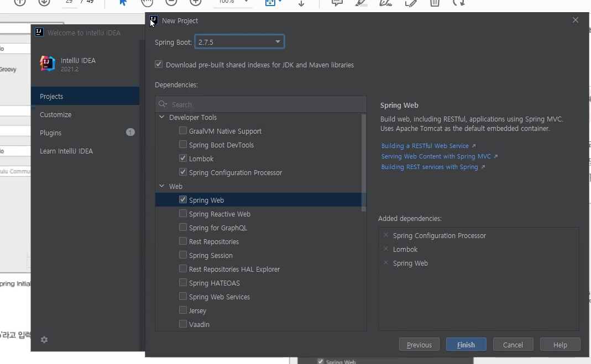Close the New Project dialog
Image resolution: width=591 pixels, height=364 pixels.
(x=575, y=20)
